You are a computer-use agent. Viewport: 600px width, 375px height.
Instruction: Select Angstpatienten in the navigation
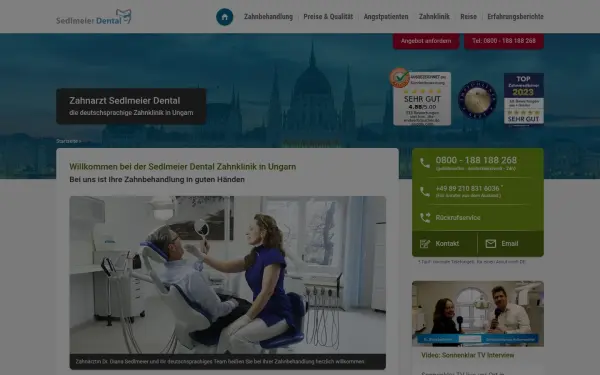click(386, 16)
